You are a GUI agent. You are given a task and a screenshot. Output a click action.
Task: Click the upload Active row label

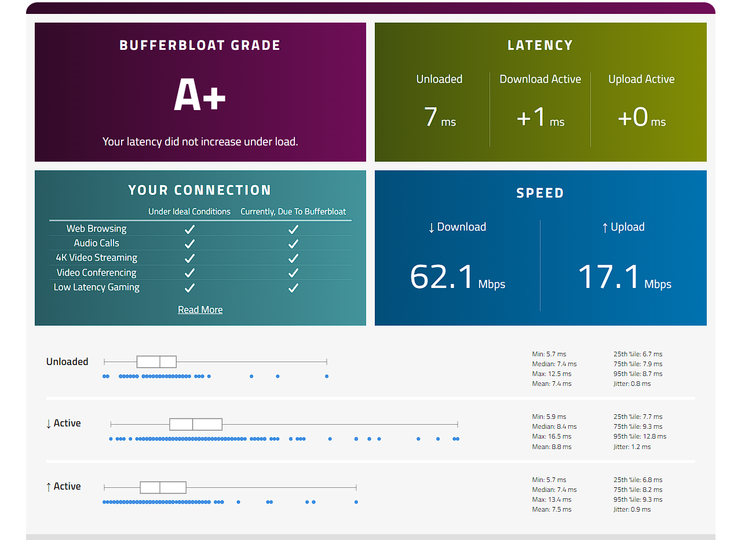[63, 487]
